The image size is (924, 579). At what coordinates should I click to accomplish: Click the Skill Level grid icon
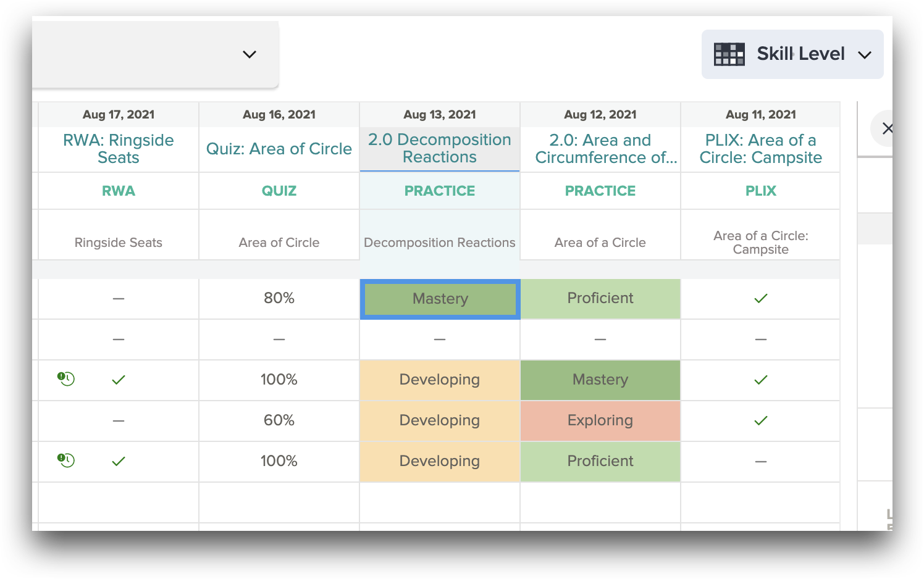(729, 54)
